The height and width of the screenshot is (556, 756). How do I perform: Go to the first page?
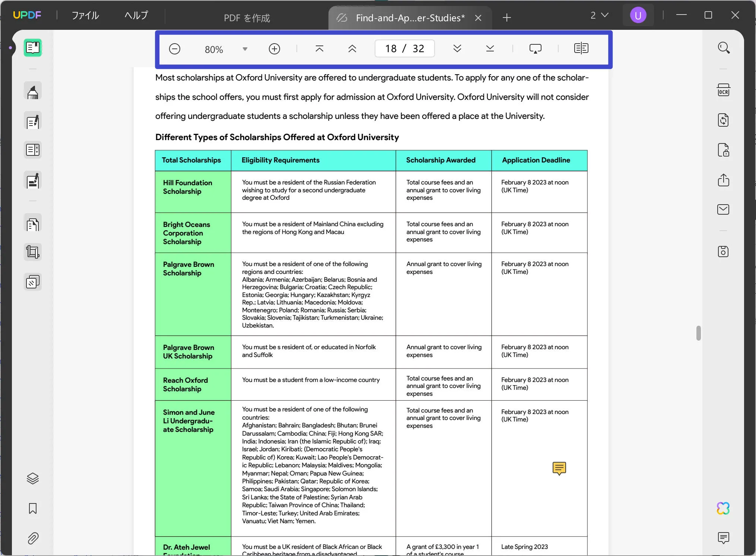tap(320, 49)
